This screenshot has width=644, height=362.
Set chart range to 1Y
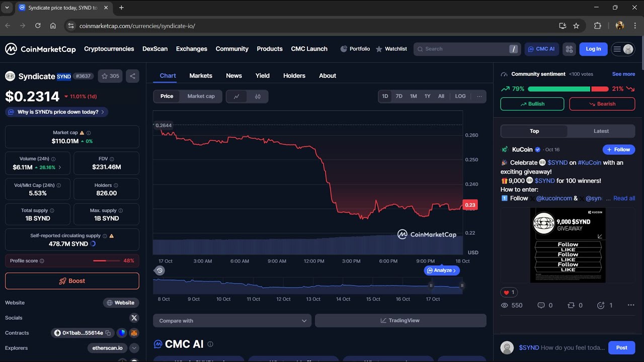[427, 96]
